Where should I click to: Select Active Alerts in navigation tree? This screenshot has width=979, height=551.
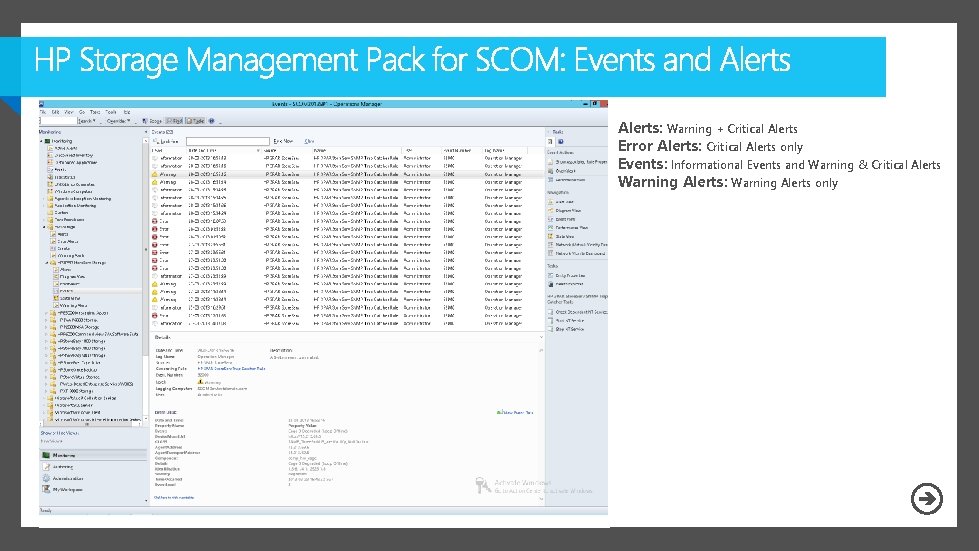pyautogui.click(x=66, y=149)
